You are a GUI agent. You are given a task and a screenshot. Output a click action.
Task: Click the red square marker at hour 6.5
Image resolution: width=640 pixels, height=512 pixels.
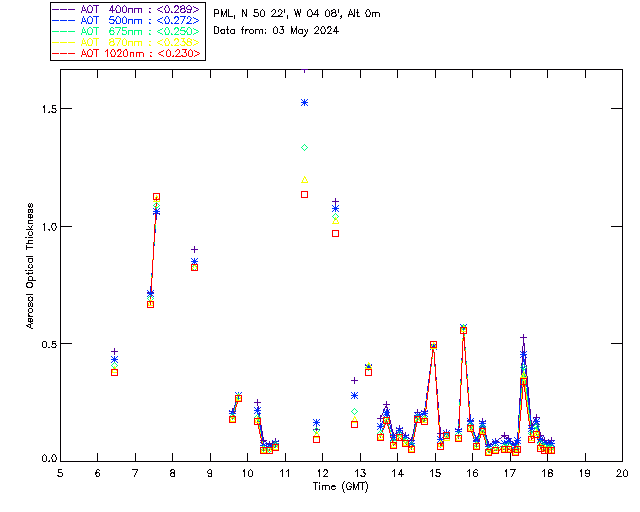click(115, 372)
